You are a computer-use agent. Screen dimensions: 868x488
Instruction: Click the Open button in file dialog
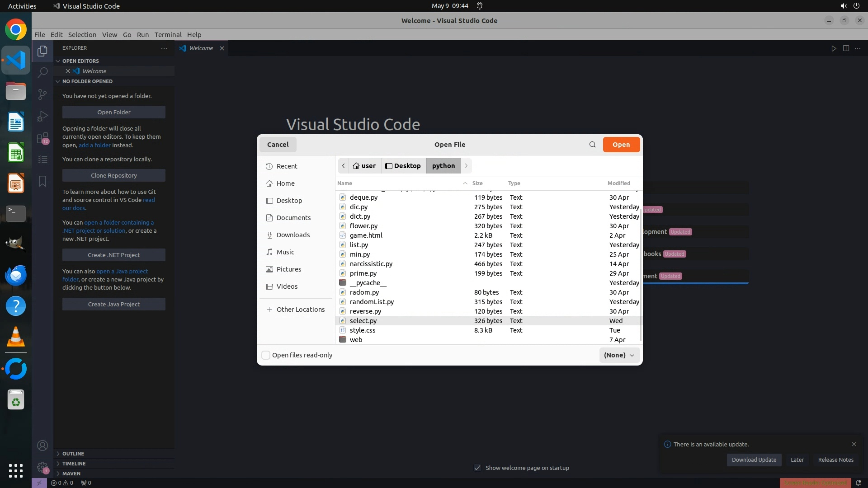pyautogui.click(x=621, y=145)
